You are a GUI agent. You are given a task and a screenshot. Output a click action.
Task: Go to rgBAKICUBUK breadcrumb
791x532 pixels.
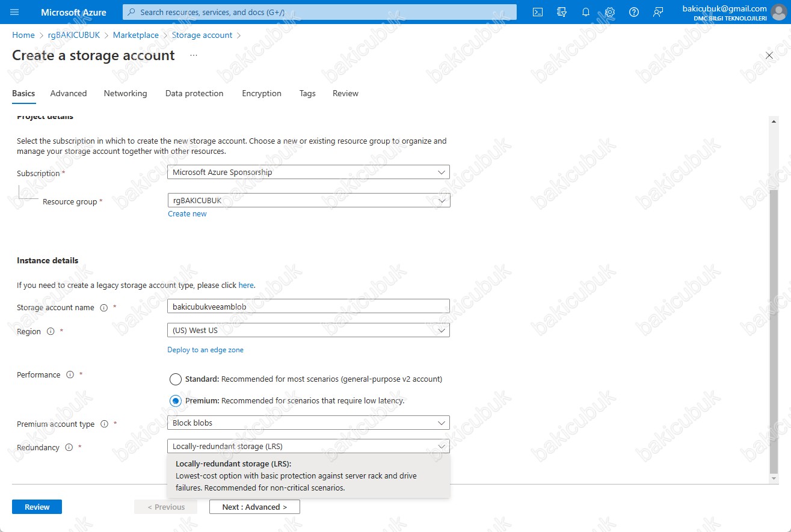74,35
